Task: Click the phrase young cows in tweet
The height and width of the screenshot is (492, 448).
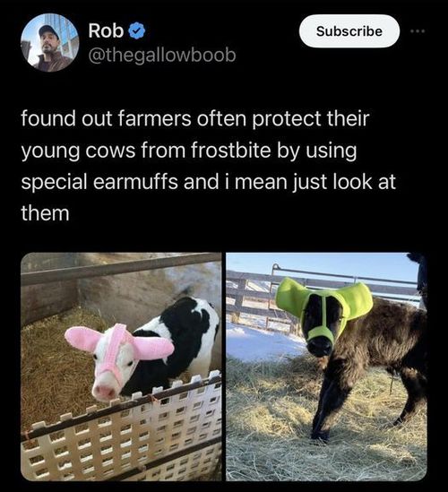Action: click(x=79, y=151)
